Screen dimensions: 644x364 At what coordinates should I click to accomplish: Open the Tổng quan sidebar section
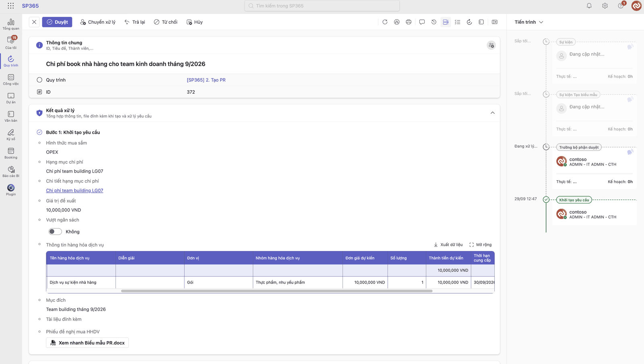11,24
